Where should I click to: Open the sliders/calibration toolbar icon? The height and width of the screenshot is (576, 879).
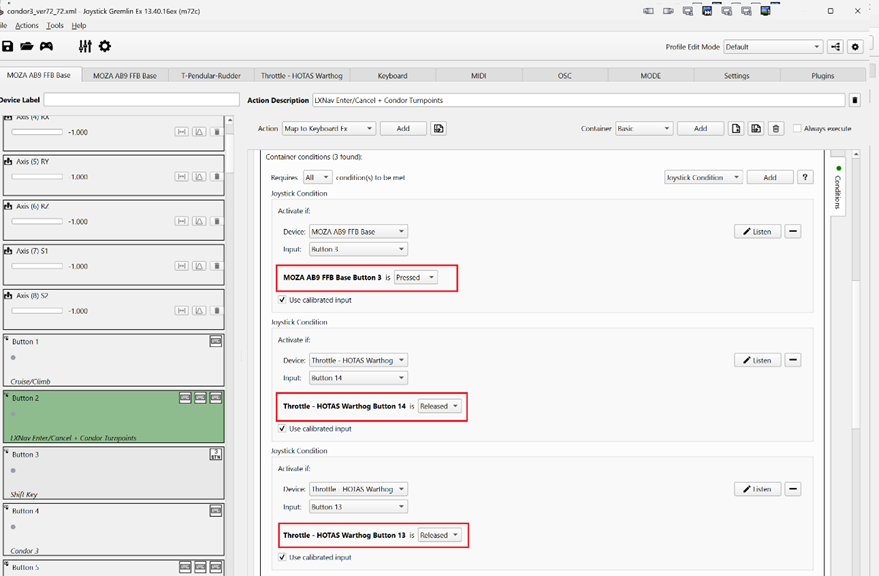85,47
